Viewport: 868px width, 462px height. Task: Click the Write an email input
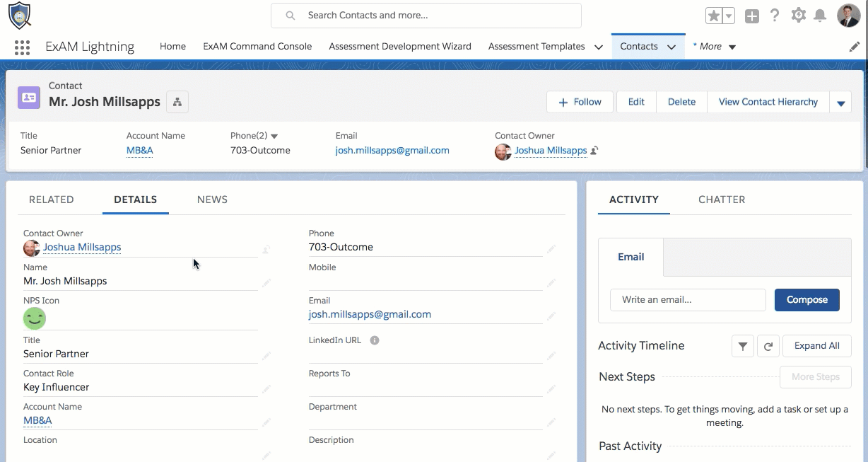click(x=688, y=300)
